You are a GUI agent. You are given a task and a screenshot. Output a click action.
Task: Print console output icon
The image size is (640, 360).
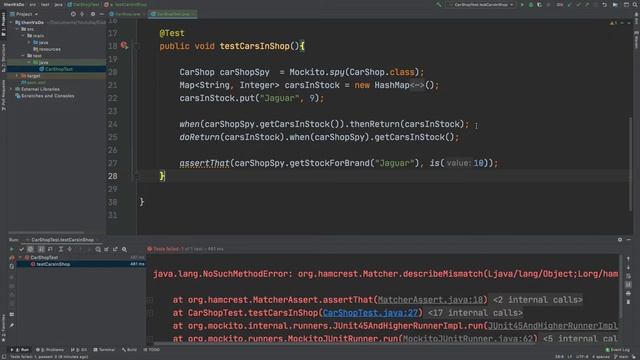[x=628, y=293]
